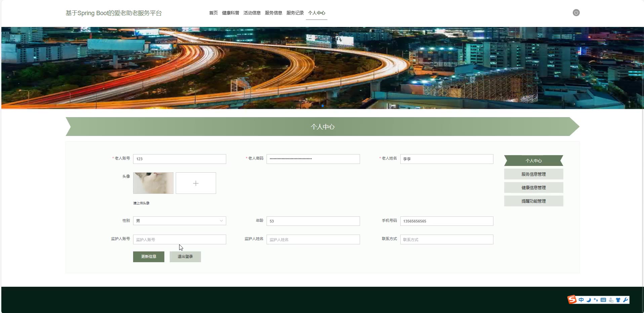
Task: Open the wrench settings icon in IME bar
Action: click(626, 300)
